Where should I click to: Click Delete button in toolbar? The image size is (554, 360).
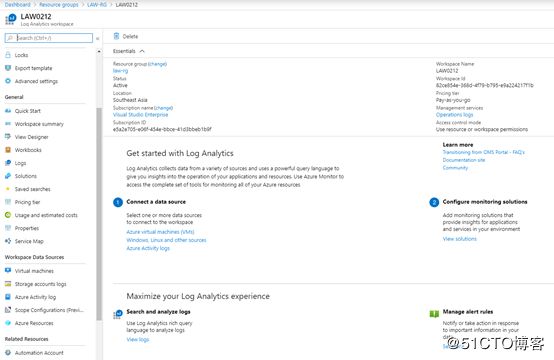126,36
